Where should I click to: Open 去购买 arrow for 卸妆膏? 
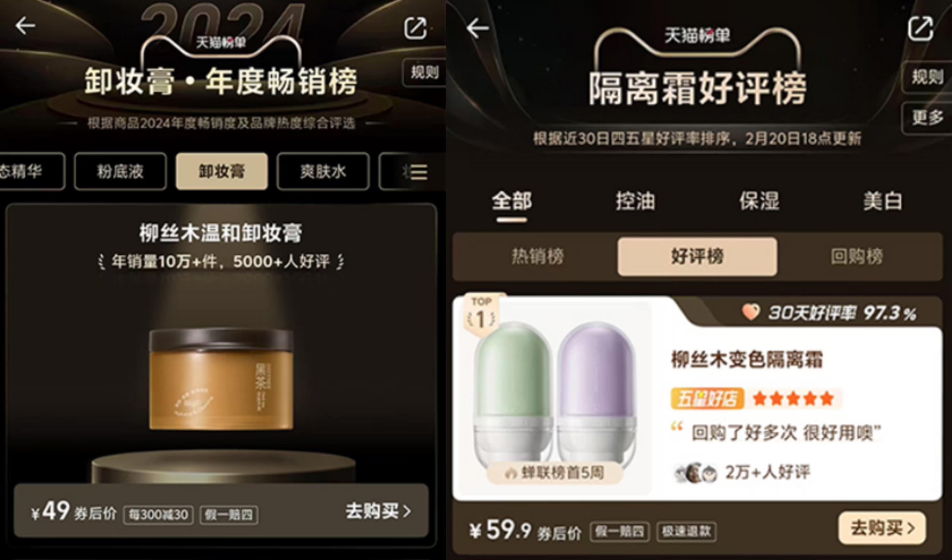(378, 511)
